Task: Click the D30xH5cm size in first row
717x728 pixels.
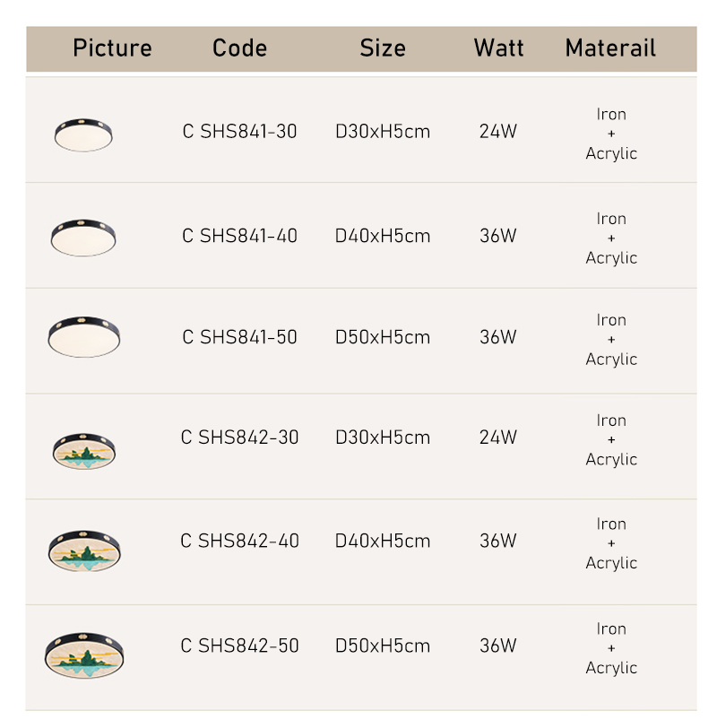Action: pyautogui.click(x=383, y=132)
